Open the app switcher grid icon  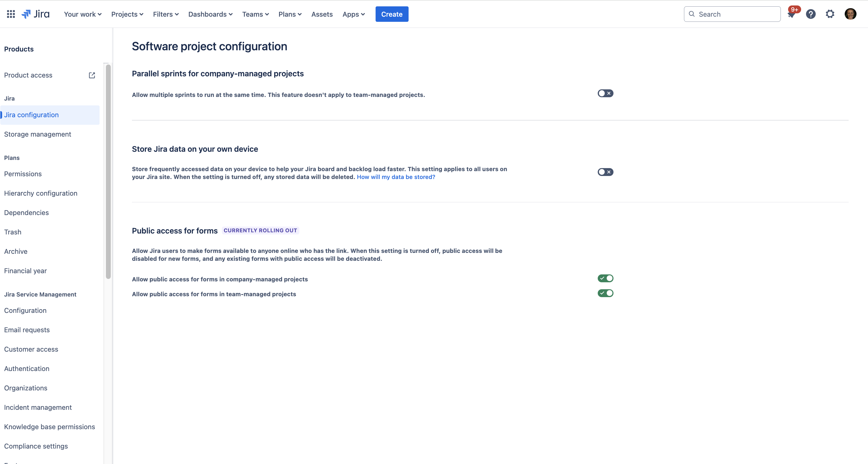click(11, 14)
